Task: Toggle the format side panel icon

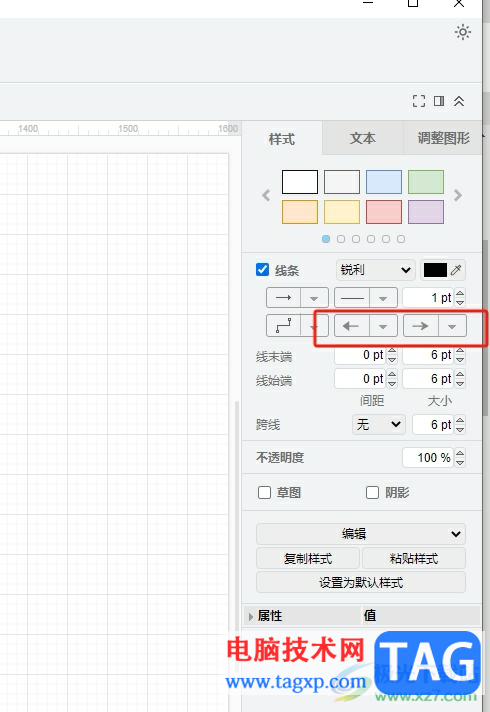Action: [439, 101]
